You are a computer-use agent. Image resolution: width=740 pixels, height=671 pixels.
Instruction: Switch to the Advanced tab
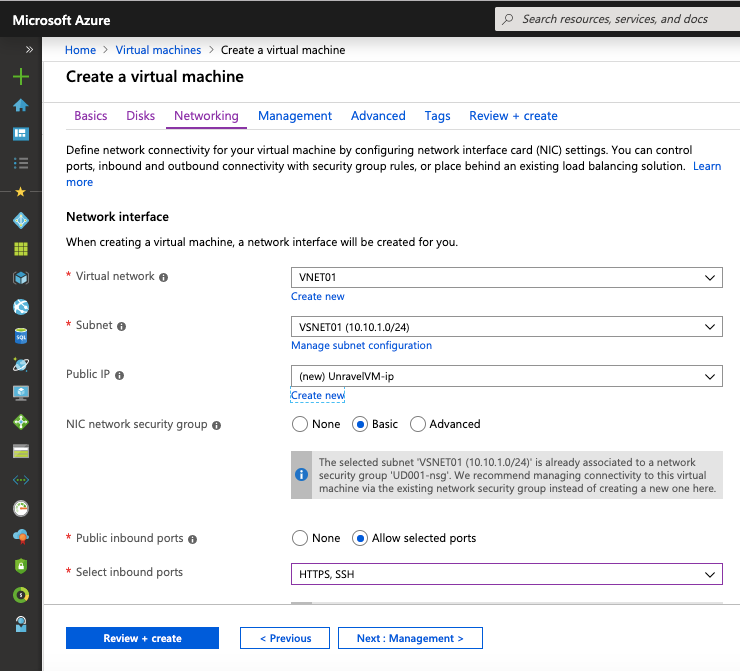[x=378, y=116]
